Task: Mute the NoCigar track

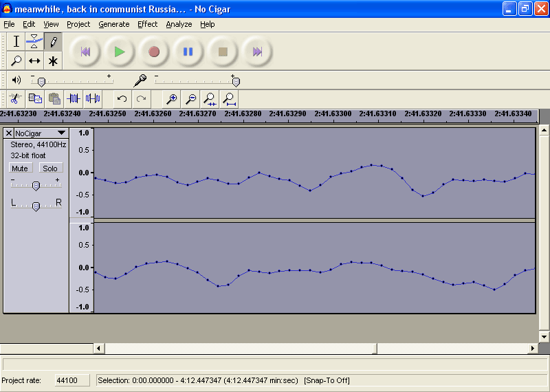Action: (x=20, y=168)
